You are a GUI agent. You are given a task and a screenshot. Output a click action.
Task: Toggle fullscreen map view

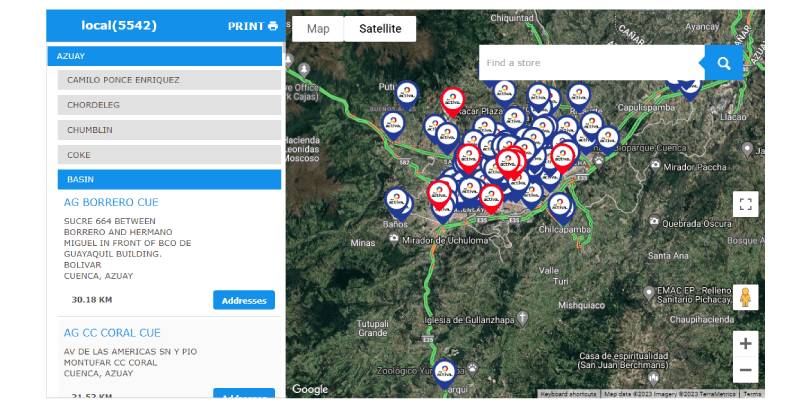[x=745, y=204]
